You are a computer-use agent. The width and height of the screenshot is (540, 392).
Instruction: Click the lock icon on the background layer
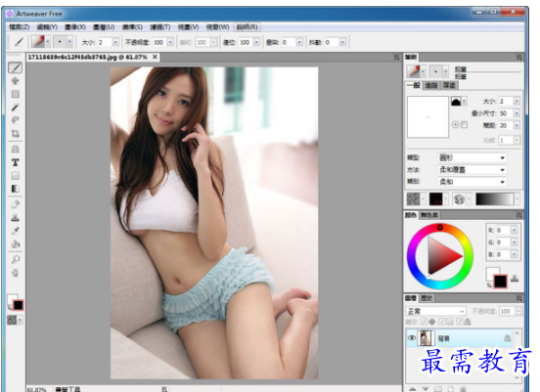tap(508, 338)
